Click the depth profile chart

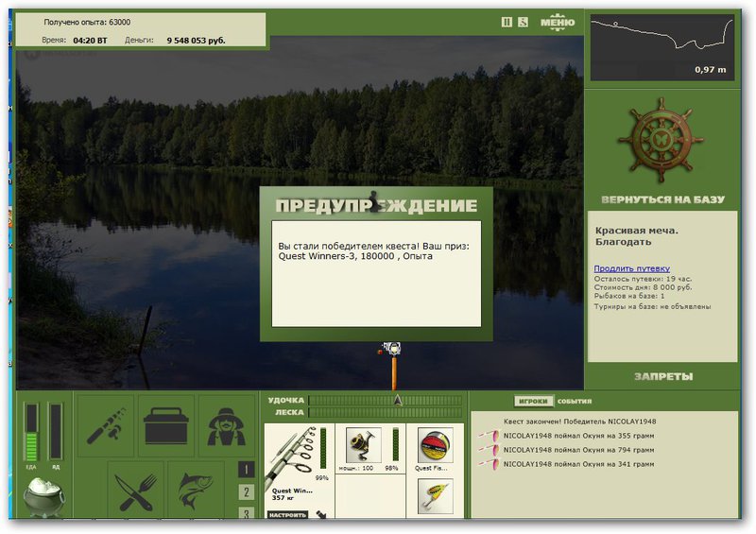point(662,47)
